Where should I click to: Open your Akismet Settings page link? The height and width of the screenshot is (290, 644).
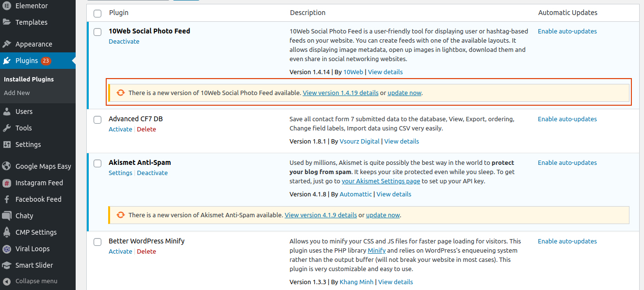tap(381, 181)
